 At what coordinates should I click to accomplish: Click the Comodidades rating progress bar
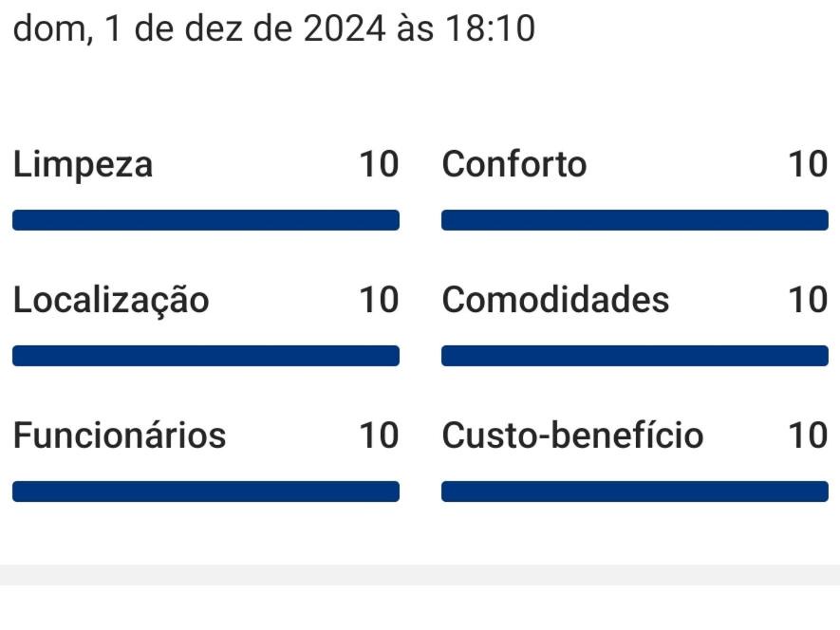click(634, 356)
